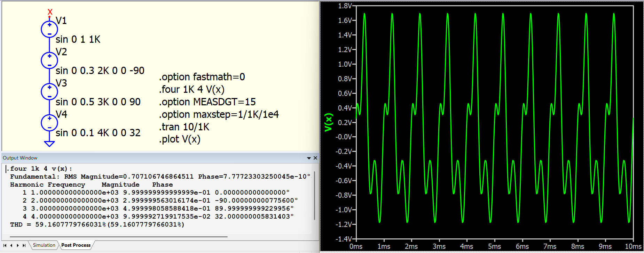The width and height of the screenshot is (644, 253).
Task: Click the 5ms label on time axis
Action: (x=495, y=246)
